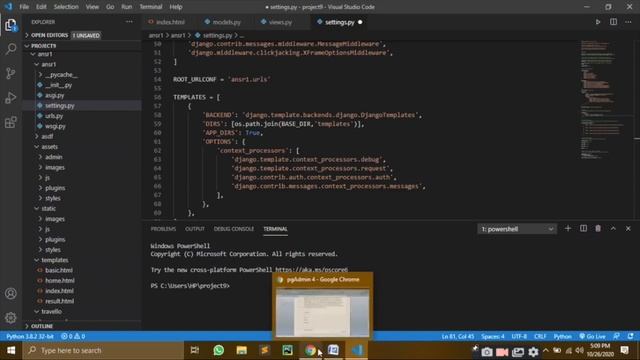Open the Source Control view
Image resolution: width=640 pixels, height=360 pixels.
pos(11,73)
